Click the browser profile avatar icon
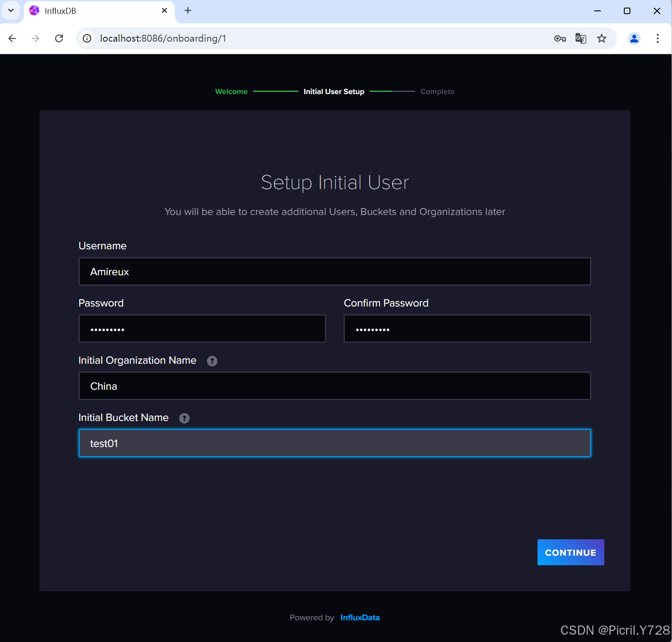 [634, 38]
